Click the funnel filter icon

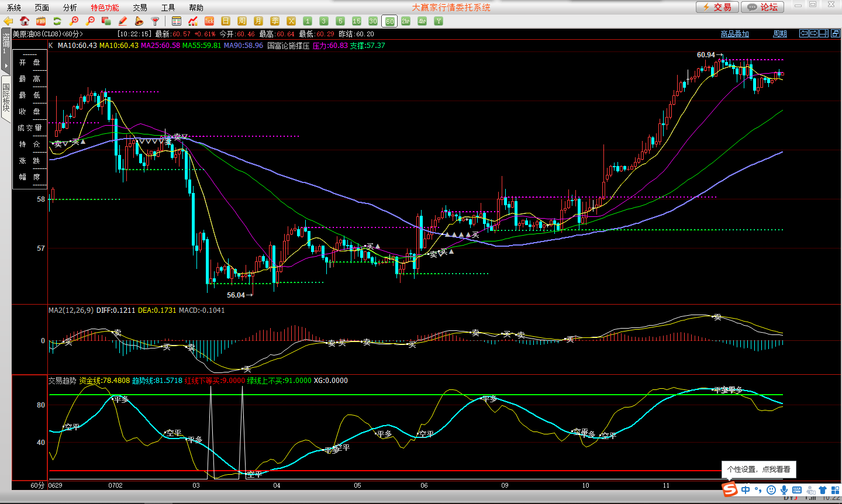[x=156, y=21]
